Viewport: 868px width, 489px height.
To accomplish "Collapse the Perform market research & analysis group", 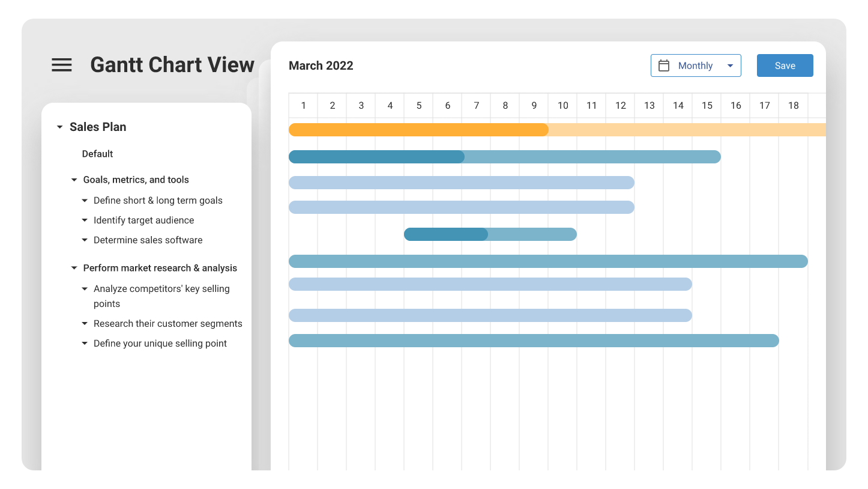I will coord(73,268).
